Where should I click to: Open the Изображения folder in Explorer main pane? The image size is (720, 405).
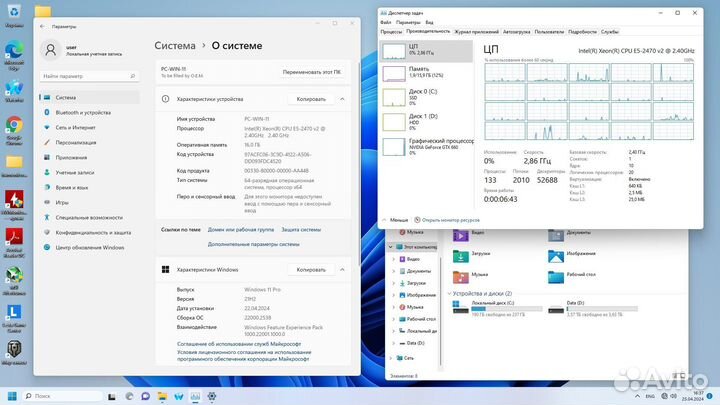click(x=572, y=255)
